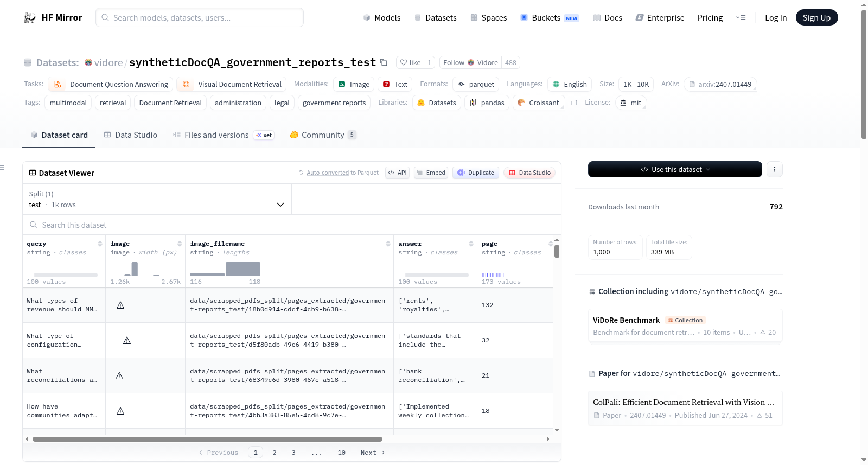Like the dataset

point(411,62)
